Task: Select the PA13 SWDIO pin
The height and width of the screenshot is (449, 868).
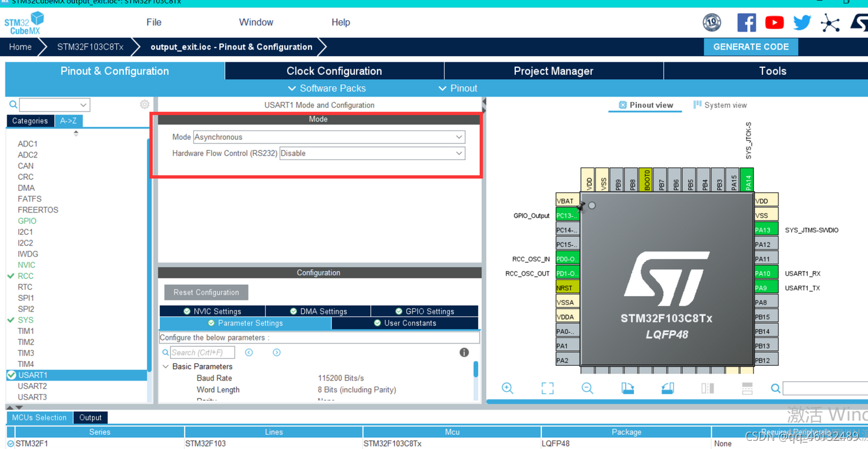Action: point(766,230)
